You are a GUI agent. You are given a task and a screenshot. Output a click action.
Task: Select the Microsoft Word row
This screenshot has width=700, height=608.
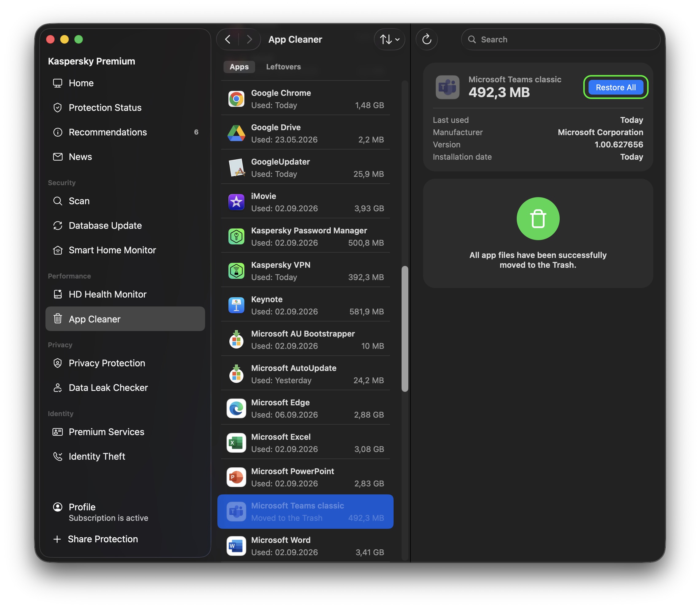(305, 546)
